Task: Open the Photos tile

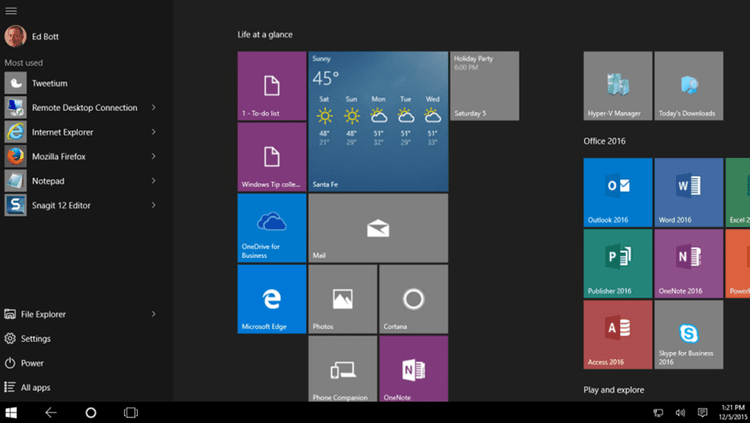Action: (x=343, y=299)
